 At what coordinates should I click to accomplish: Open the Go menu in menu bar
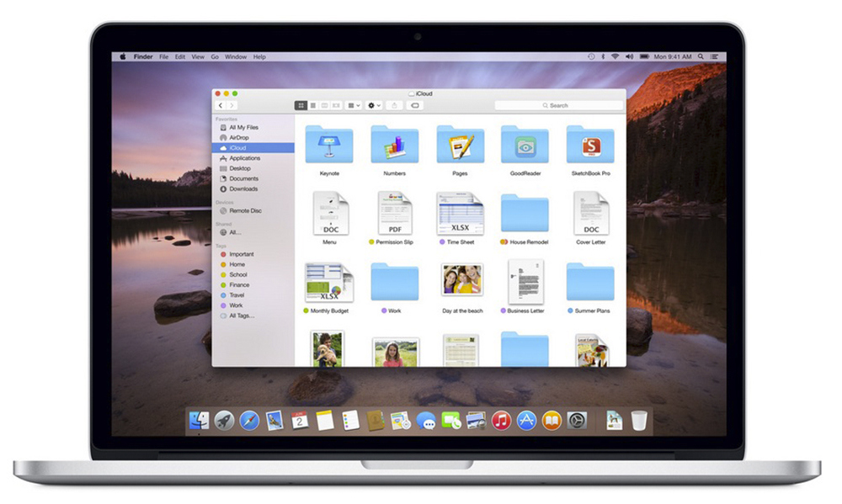215,57
